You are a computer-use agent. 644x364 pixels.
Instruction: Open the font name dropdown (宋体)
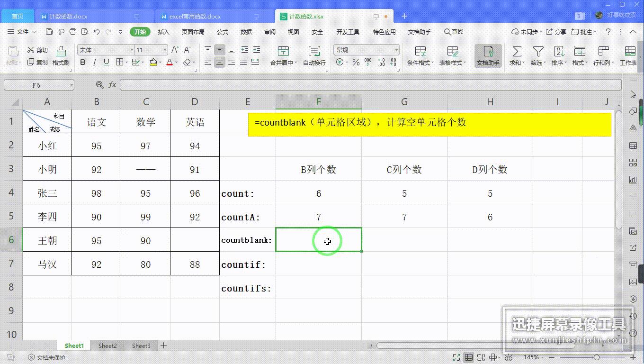132,50
